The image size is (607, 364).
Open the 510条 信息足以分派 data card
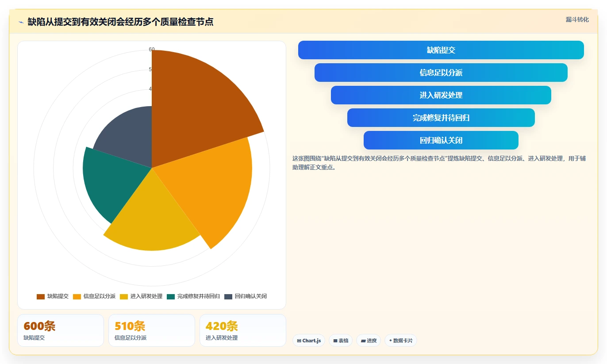[152, 330]
